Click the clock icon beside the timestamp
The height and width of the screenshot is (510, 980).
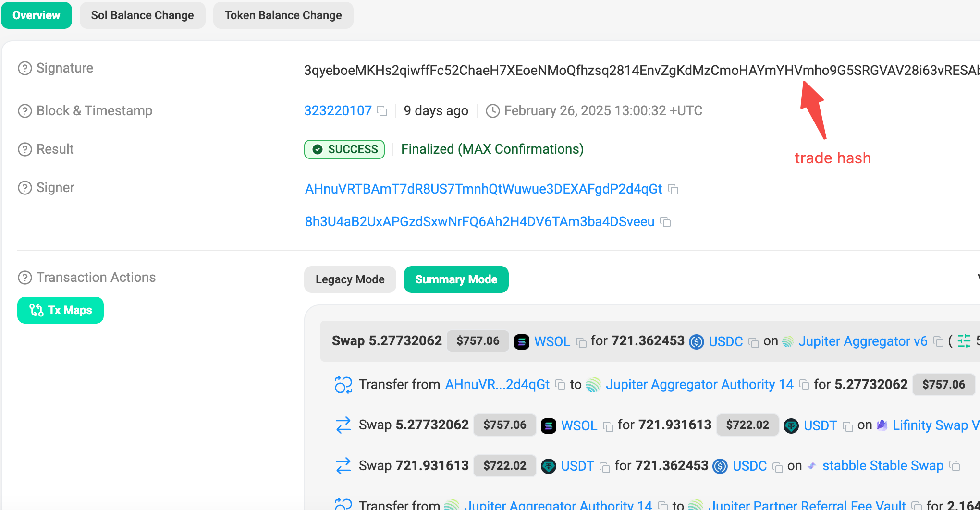point(493,111)
